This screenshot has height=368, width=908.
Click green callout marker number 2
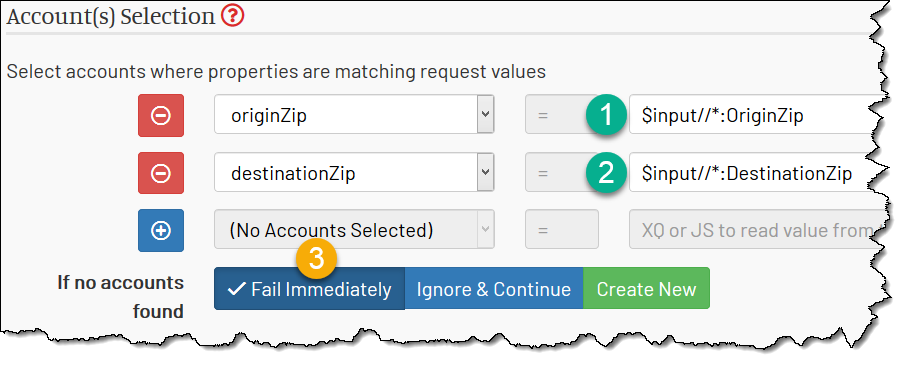[x=606, y=173]
